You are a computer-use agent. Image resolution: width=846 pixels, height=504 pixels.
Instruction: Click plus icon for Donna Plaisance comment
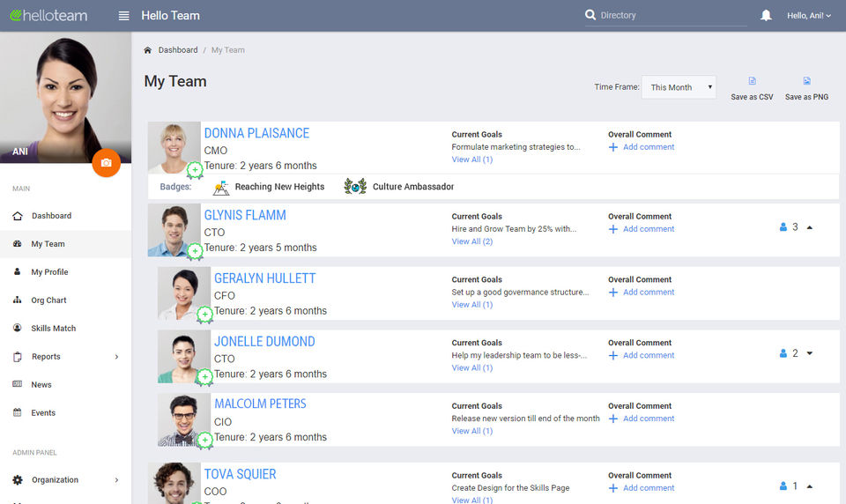click(613, 147)
